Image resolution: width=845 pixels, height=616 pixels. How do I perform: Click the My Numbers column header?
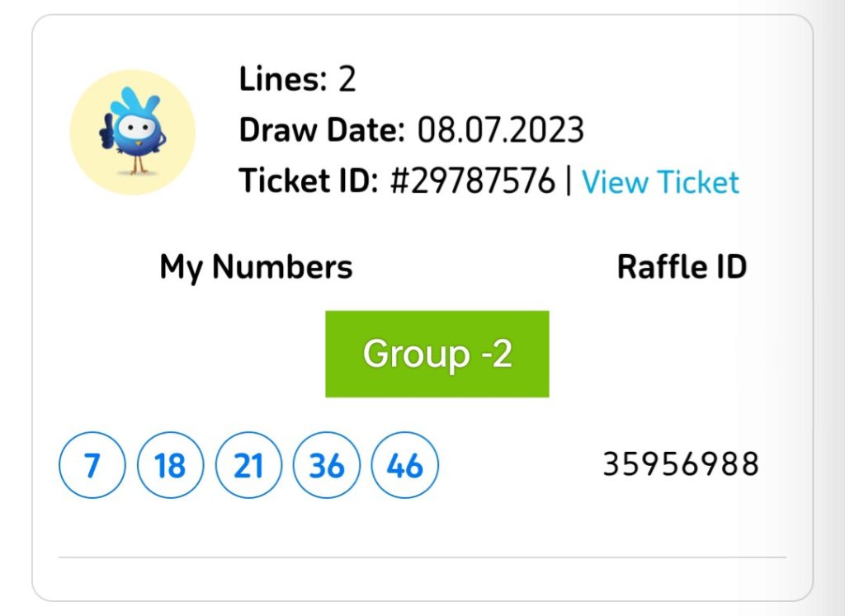pyautogui.click(x=256, y=267)
